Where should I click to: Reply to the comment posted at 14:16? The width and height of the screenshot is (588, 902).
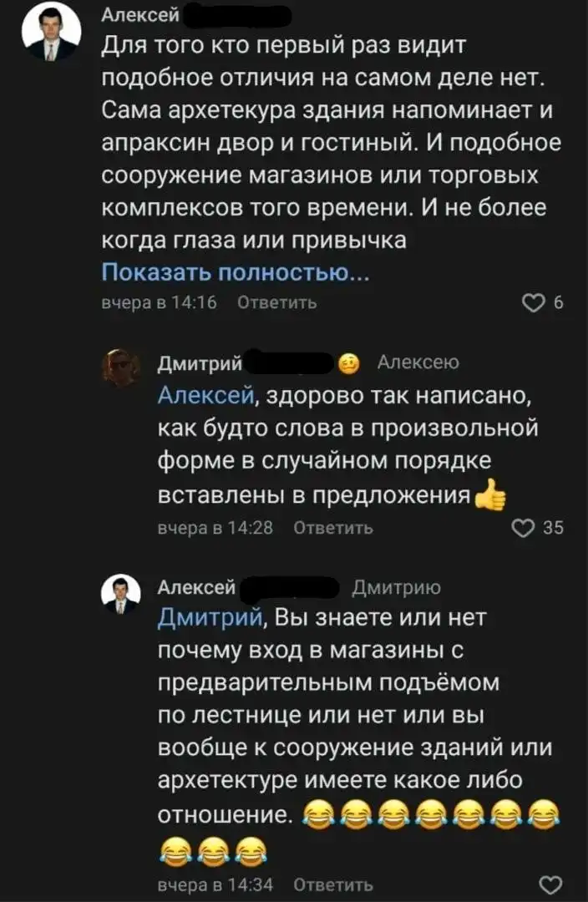point(276,303)
